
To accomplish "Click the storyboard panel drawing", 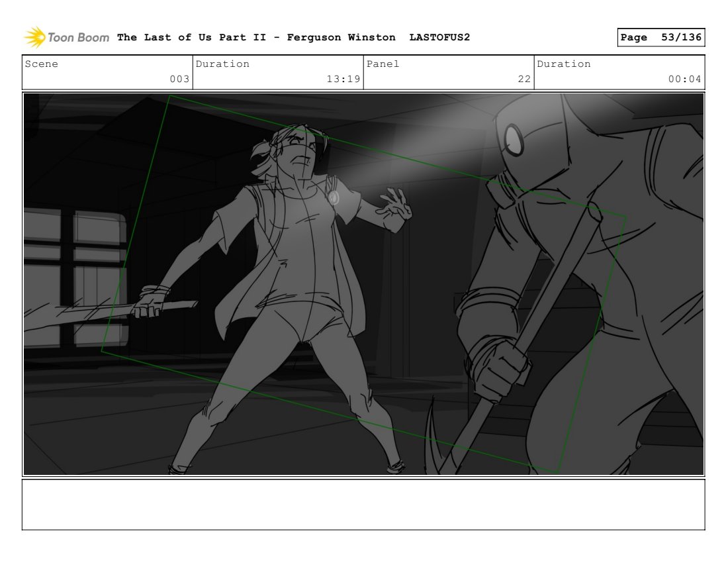I will coord(363,284).
